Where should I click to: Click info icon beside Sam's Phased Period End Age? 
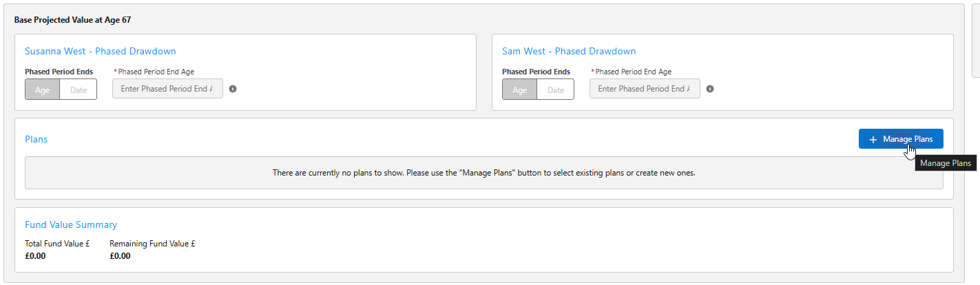point(710,89)
